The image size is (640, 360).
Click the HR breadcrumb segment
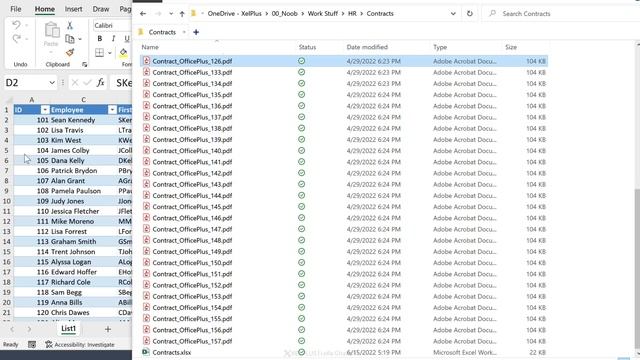click(x=352, y=13)
